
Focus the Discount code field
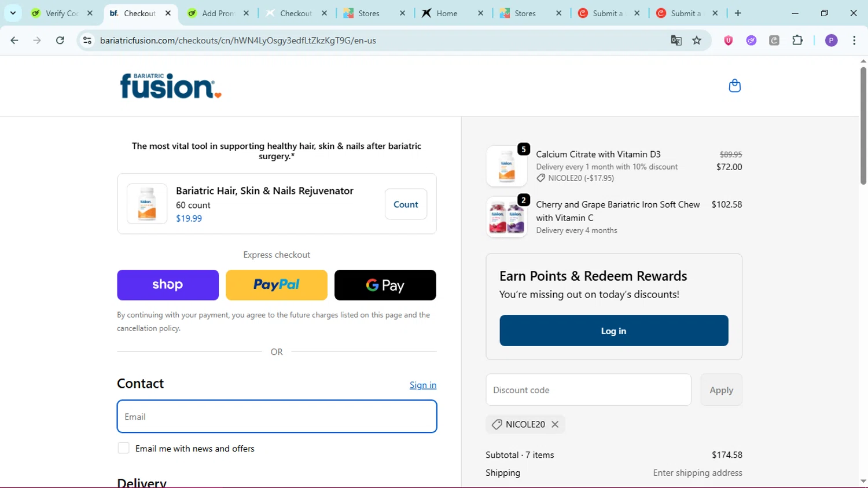589,390
